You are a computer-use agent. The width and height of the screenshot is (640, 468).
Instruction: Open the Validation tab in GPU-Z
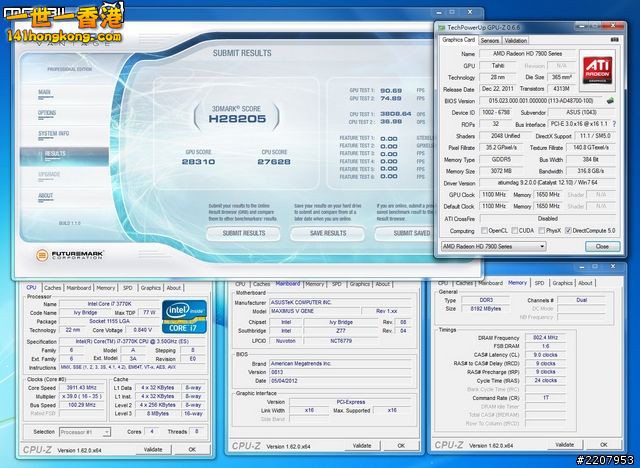coord(518,40)
